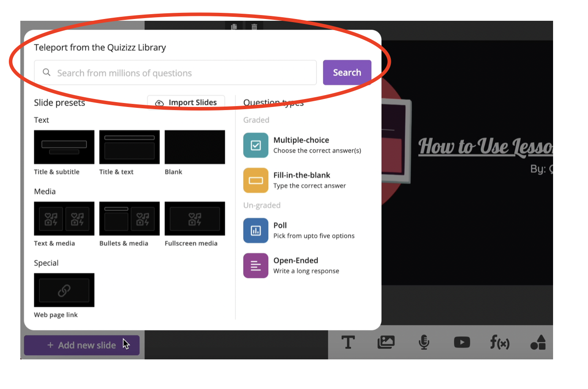Click the Add new slide button
This screenshot has height=389, width=588.
tap(82, 345)
